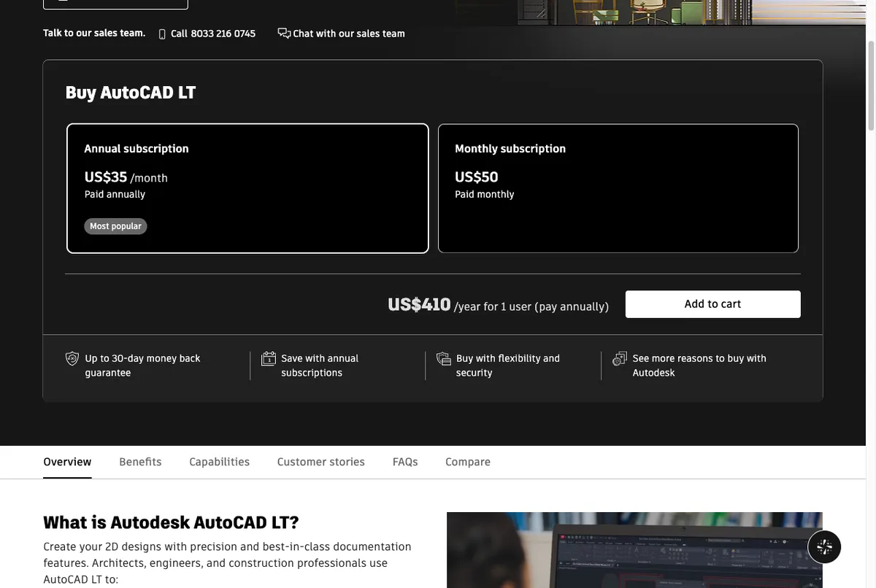Switch to the Benefits tab

[x=140, y=462]
